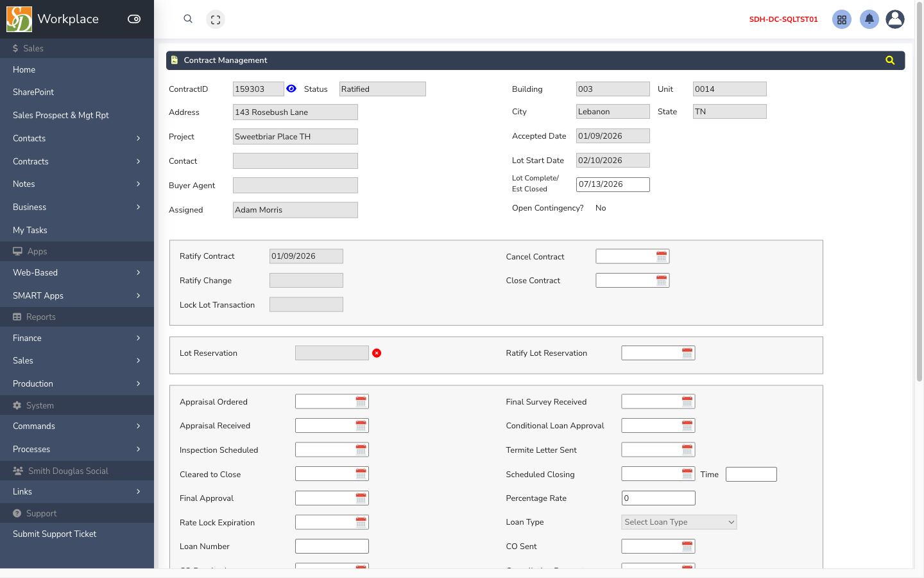Open Cancel Contract calendar picker

(662, 256)
